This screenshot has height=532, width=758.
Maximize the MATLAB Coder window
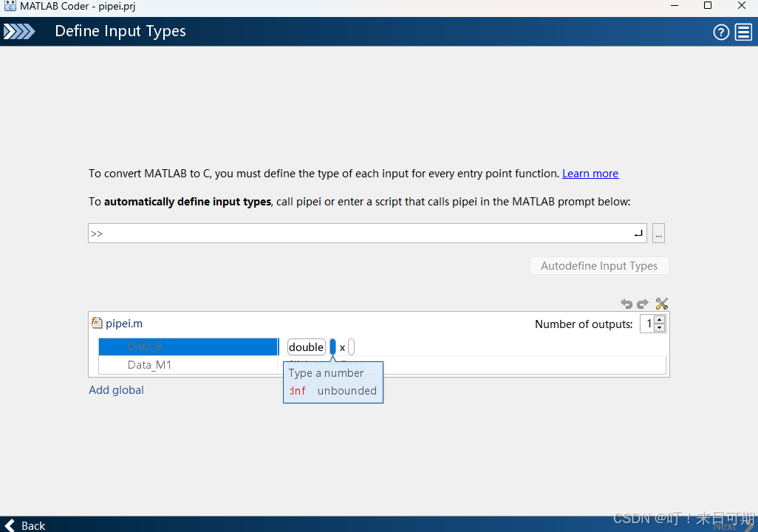708,6
